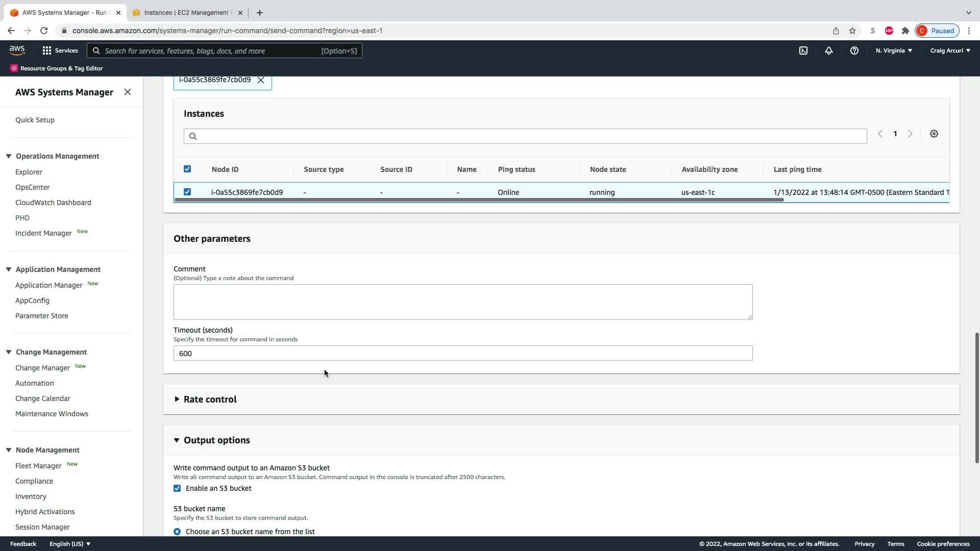Disable the Enable an S3 bucket checkbox
980x551 pixels.
pyautogui.click(x=177, y=488)
